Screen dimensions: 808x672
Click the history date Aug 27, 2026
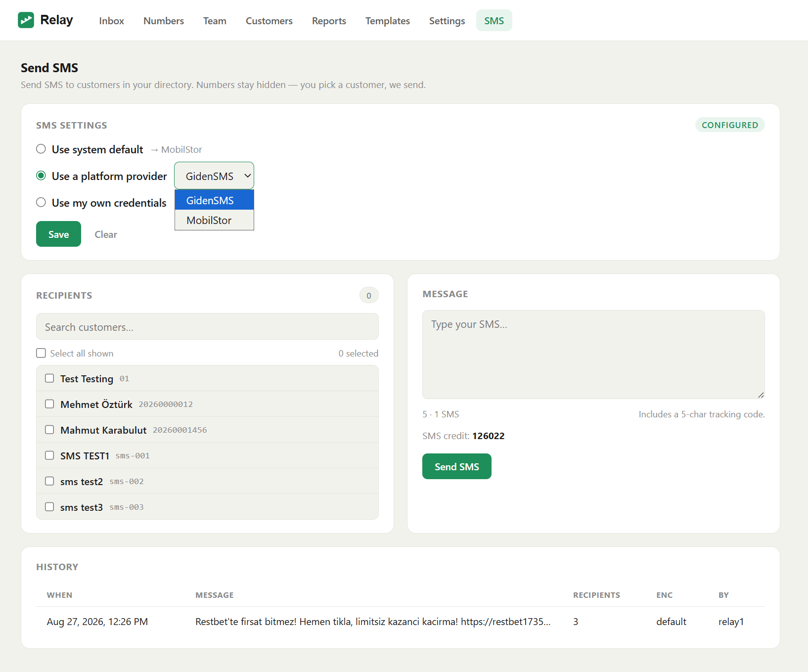[97, 622]
